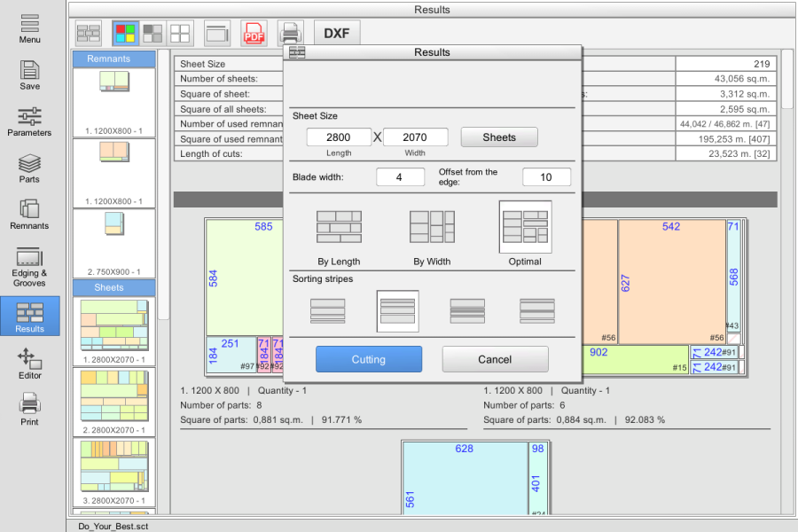Image resolution: width=798 pixels, height=532 pixels.
Task: Edit the sheet Length field 2800
Action: click(339, 137)
